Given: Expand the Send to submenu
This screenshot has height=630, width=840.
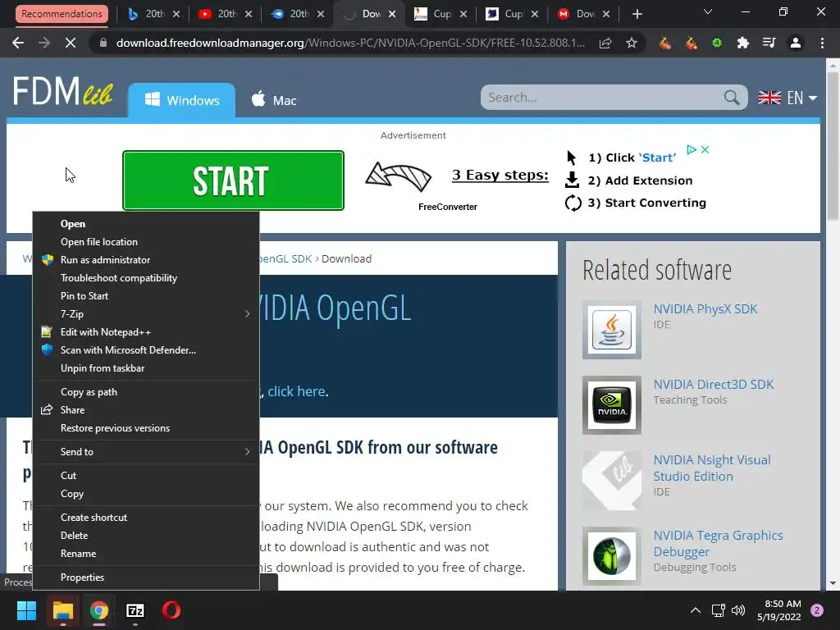Looking at the screenshot, I should [146, 452].
